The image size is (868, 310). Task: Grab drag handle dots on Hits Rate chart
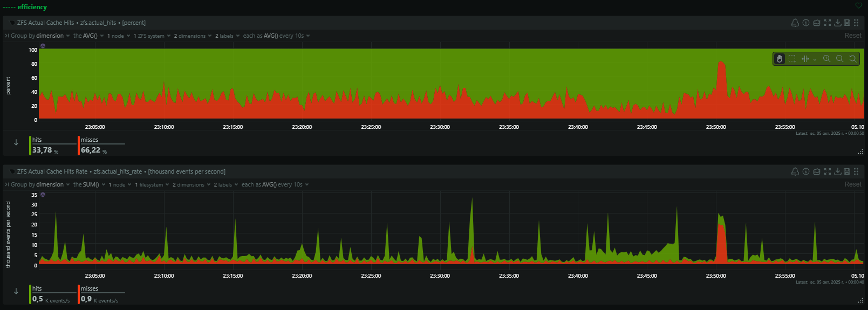[856, 171]
